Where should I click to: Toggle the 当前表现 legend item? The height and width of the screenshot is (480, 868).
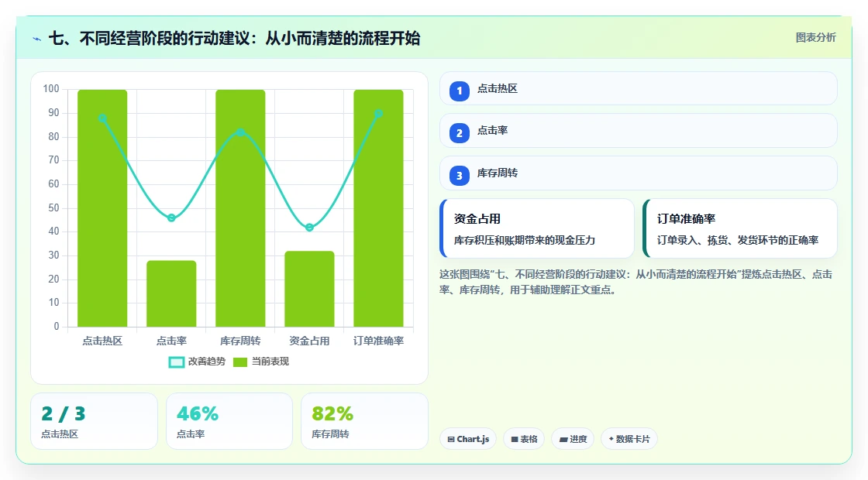tap(261, 362)
